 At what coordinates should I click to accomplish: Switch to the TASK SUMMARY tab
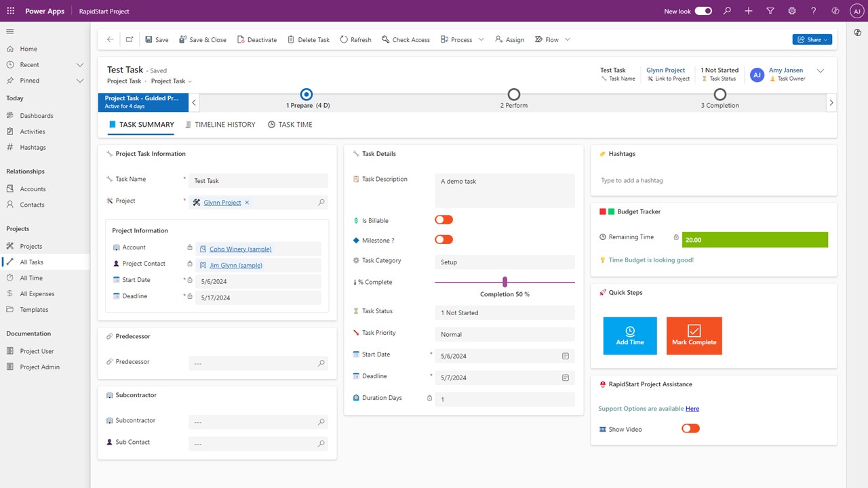[142, 125]
